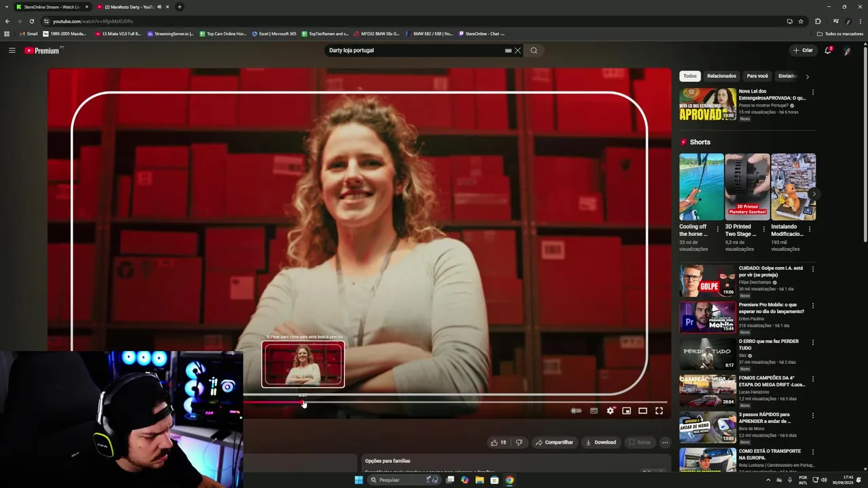868x488 pixels.
Task: Dislike the video with thumbs down
Action: tap(519, 443)
